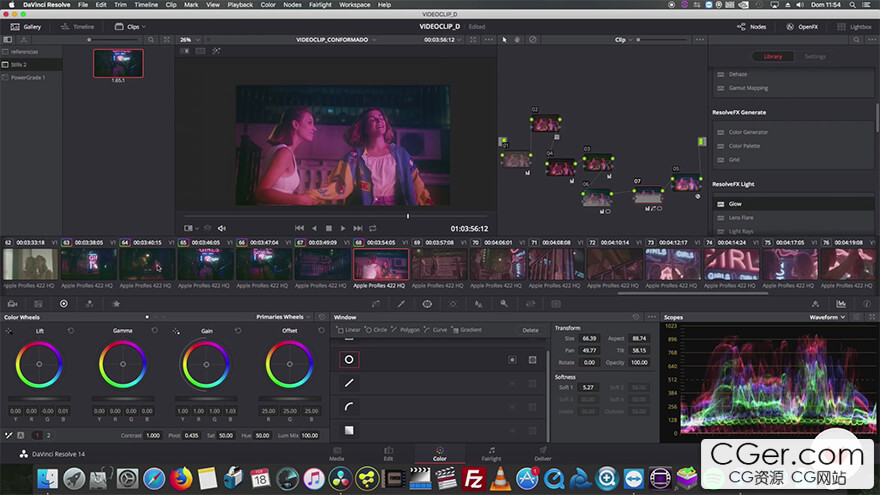This screenshot has width=880, height=495.
Task: Select clip 68 thumbnail in the timeline
Action: (381, 264)
